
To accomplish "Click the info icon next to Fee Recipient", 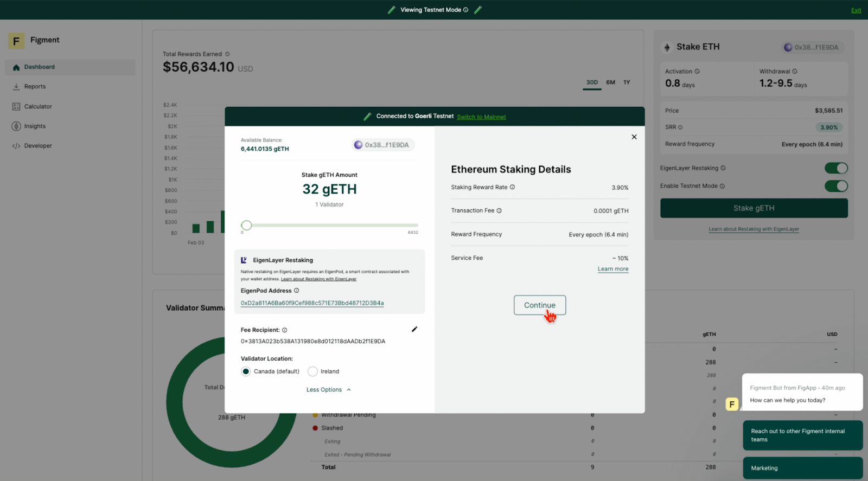I will 285,330.
